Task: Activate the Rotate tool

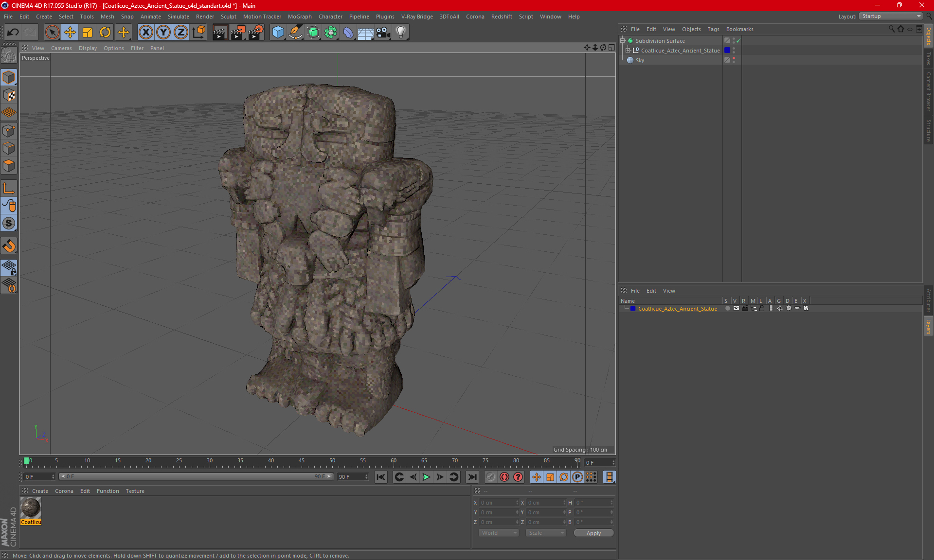Action: (105, 33)
